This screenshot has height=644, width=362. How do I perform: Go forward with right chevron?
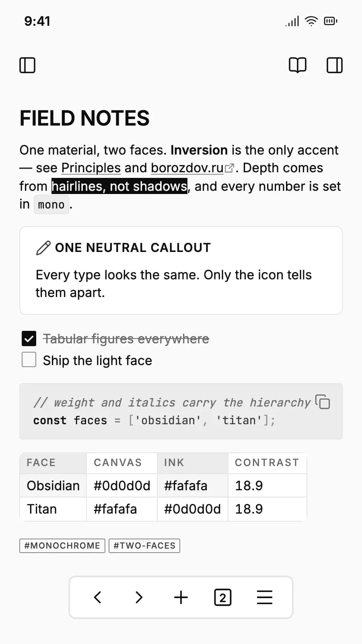click(x=139, y=597)
